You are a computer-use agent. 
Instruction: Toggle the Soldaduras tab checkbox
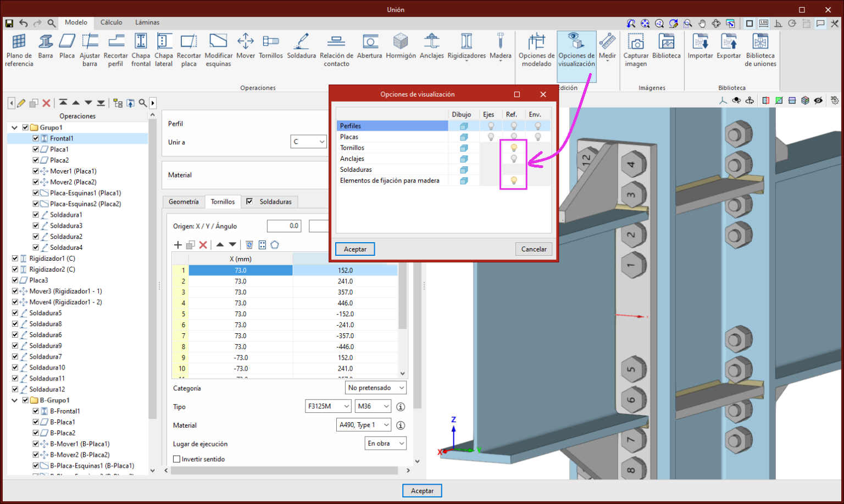[249, 201]
